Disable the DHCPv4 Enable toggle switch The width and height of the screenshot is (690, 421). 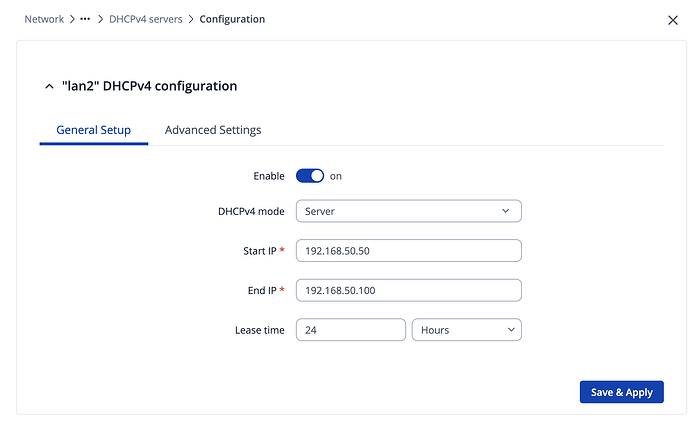tap(310, 176)
